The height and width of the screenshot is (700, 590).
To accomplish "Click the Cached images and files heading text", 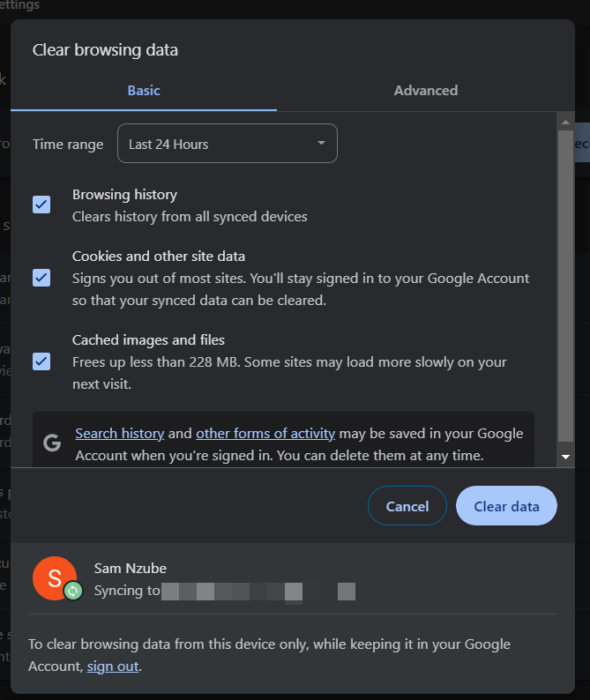I will 148,339.
